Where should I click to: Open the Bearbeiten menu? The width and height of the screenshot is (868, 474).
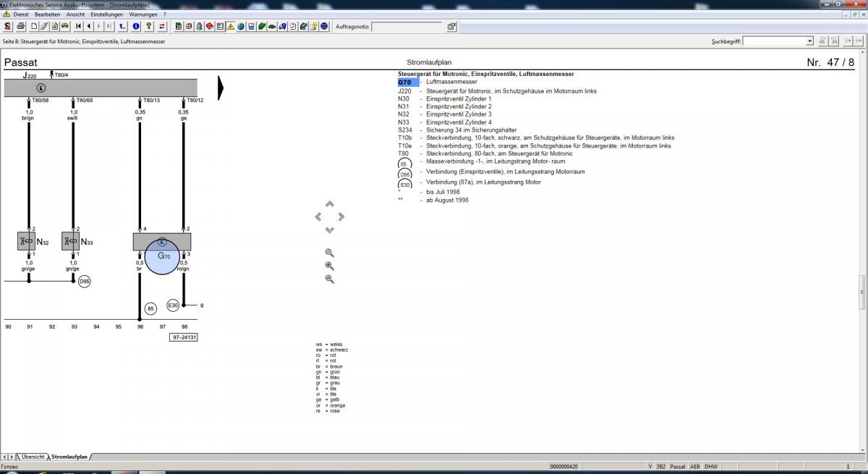tap(47, 14)
